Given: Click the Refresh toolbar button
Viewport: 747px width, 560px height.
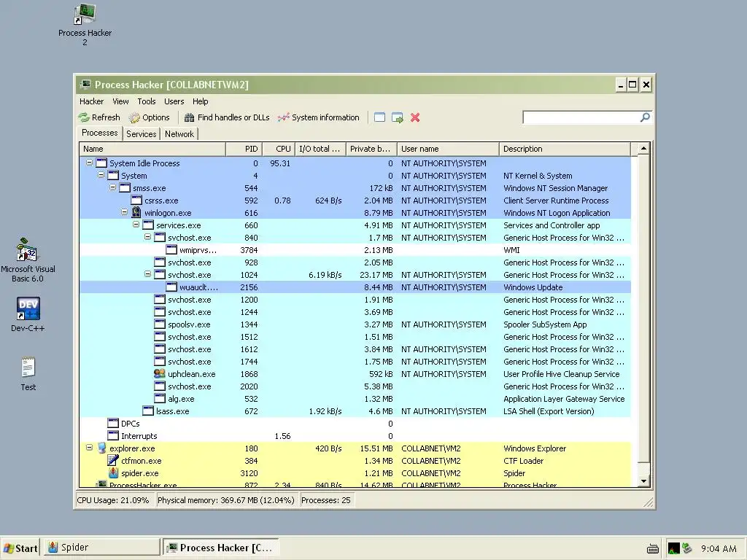Looking at the screenshot, I should [x=99, y=117].
